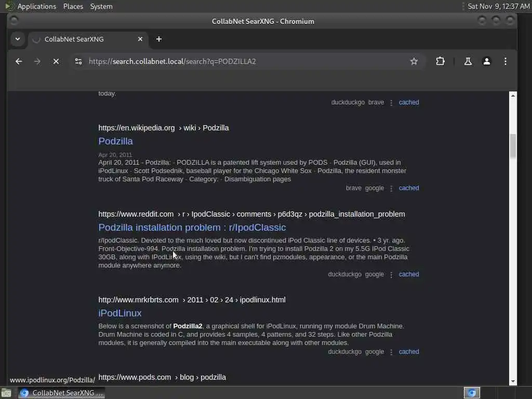This screenshot has height=399, width=532.
Task: Stop loading the page
Action: pos(56,61)
